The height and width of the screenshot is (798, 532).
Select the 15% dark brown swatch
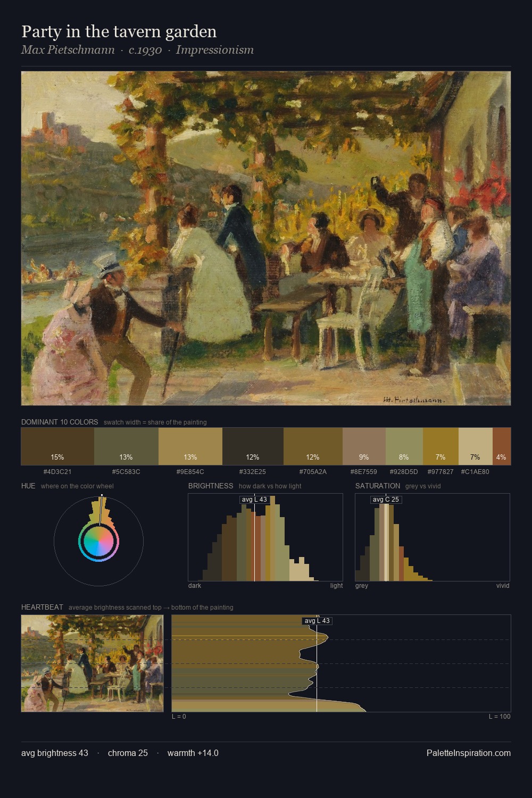[x=57, y=446]
